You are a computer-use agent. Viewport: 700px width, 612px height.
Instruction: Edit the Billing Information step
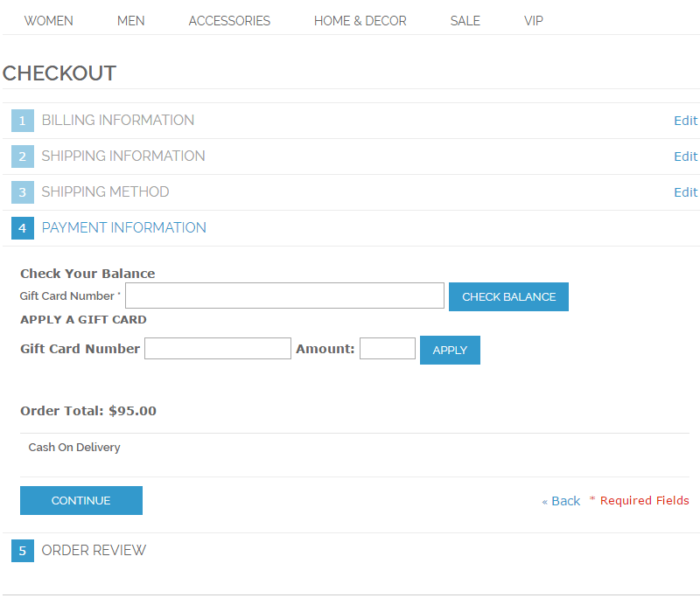point(685,121)
